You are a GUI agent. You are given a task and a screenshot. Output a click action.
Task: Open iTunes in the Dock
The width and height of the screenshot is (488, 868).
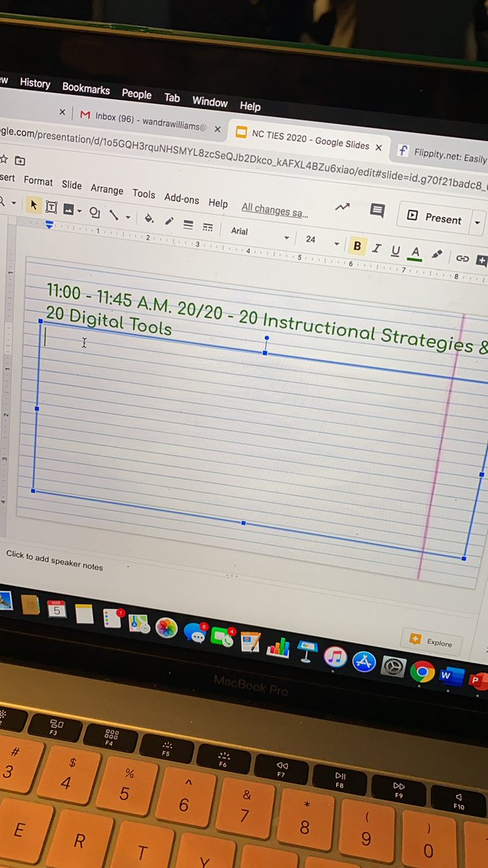(x=335, y=657)
